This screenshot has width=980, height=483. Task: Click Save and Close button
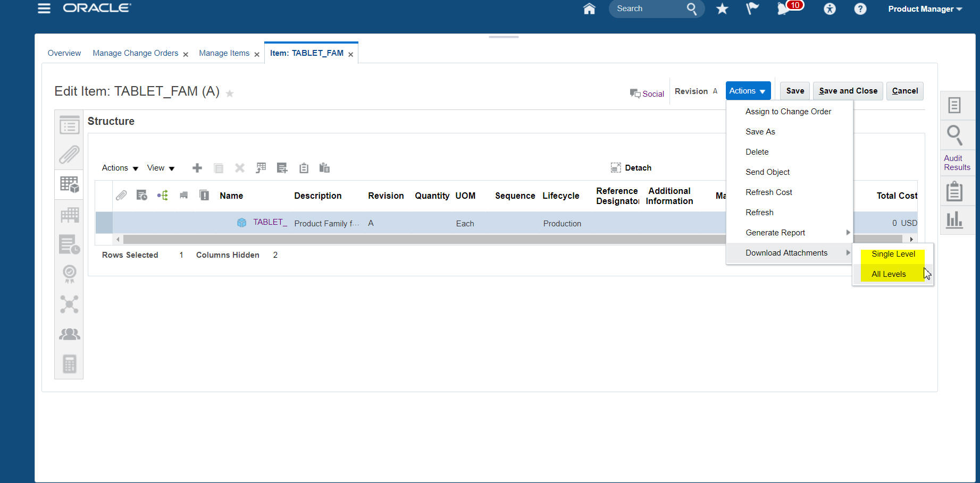click(848, 91)
